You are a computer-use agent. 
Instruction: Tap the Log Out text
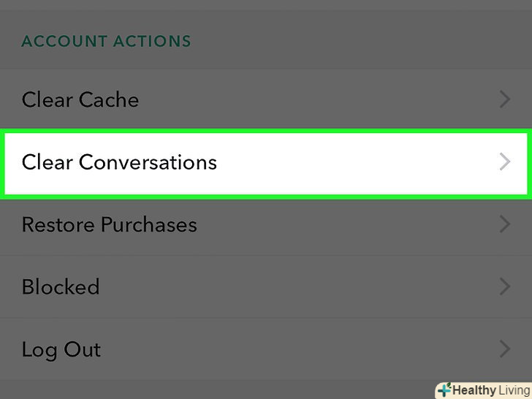point(61,349)
